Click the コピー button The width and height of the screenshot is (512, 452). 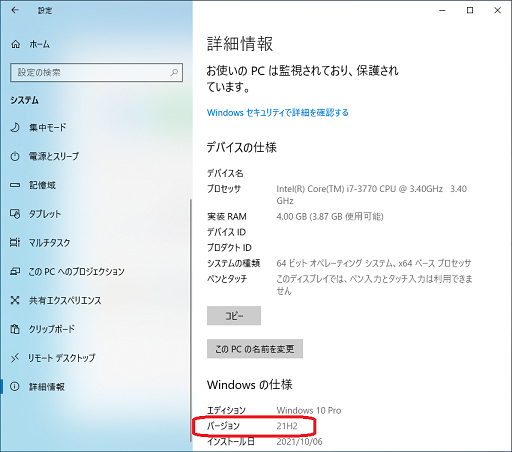pos(234,316)
